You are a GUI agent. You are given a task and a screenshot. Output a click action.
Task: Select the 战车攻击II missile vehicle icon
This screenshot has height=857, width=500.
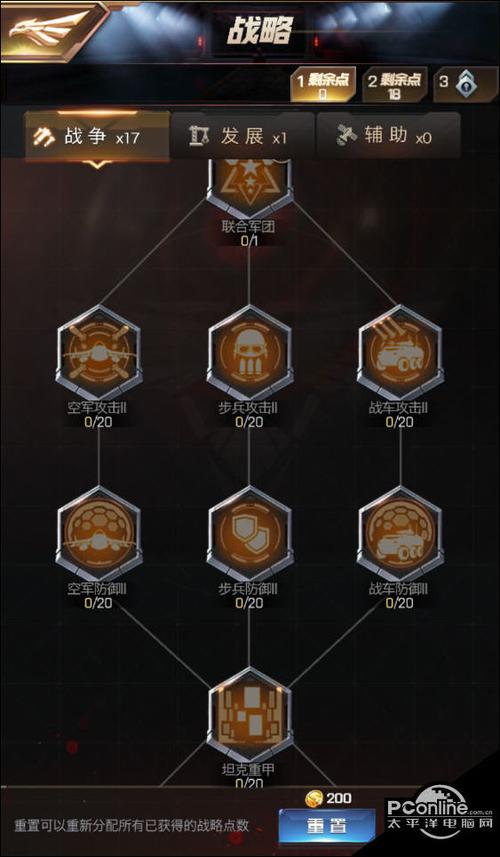pyautogui.click(x=400, y=353)
